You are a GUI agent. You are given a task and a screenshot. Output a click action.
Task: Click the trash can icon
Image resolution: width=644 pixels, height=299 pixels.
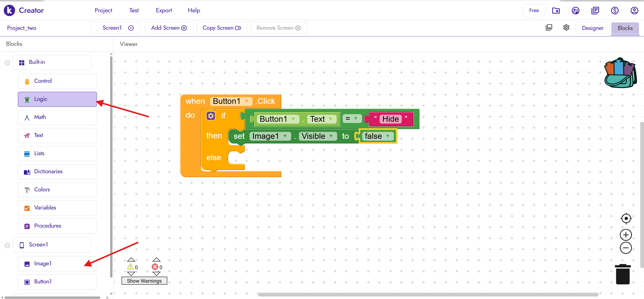[623, 274]
